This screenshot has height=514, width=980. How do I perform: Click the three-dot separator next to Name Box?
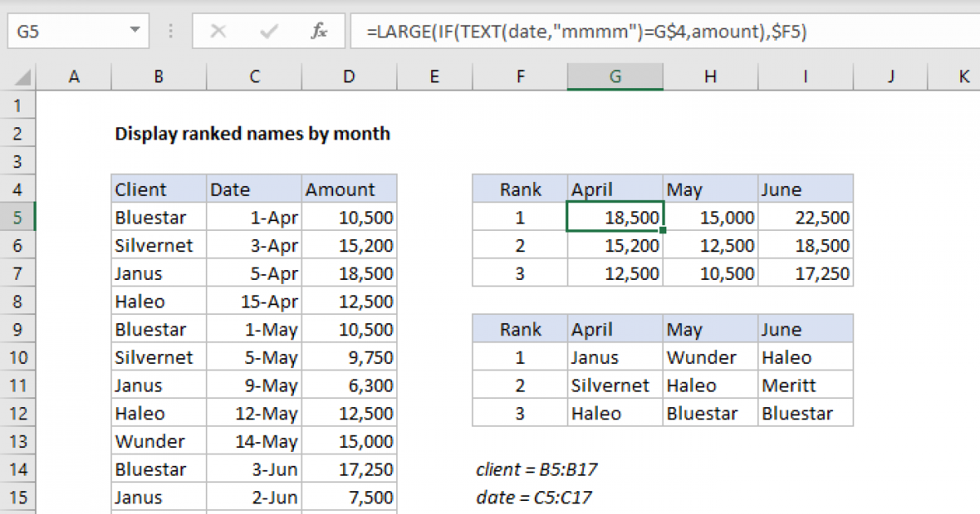(x=170, y=31)
